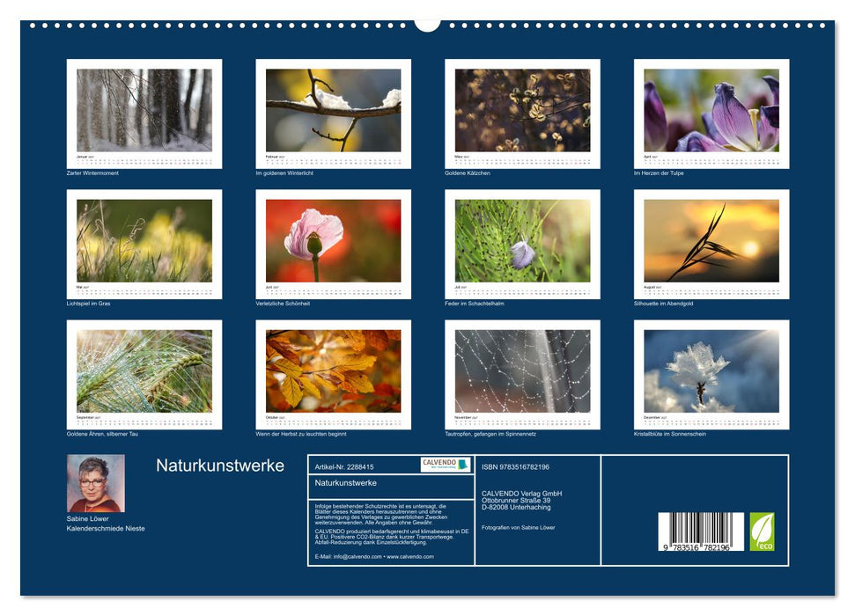Click 'D-82008 Unterhaching' address line
The height and width of the screenshot is (616, 855).
516,507
